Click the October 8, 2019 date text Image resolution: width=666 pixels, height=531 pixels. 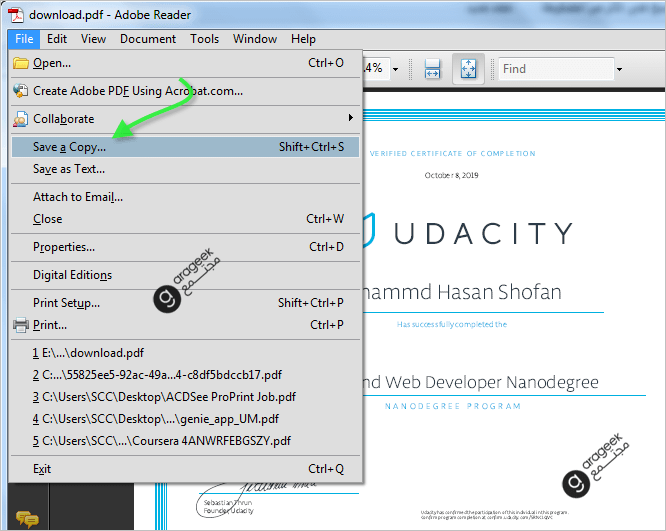[x=452, y=175]
